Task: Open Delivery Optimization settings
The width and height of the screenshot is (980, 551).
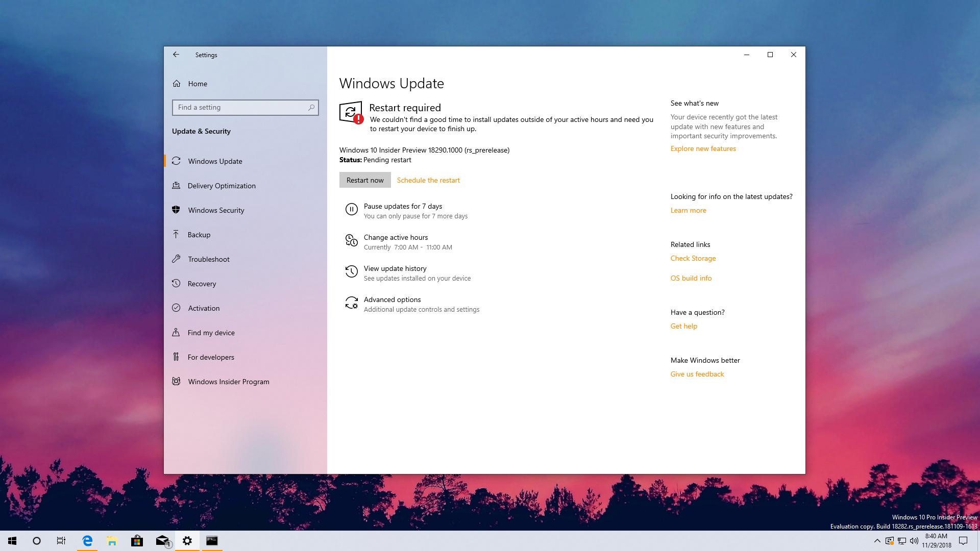Action: coord(222,186)
